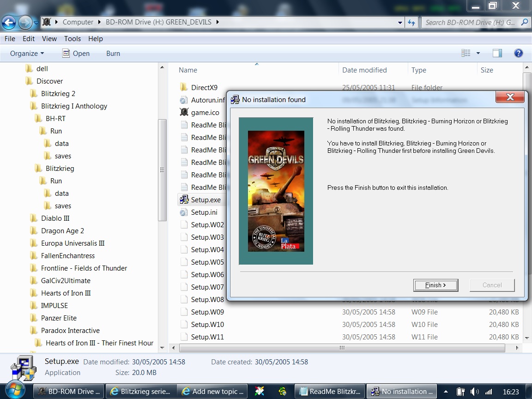Select the Panzer Elite folder

59,318
